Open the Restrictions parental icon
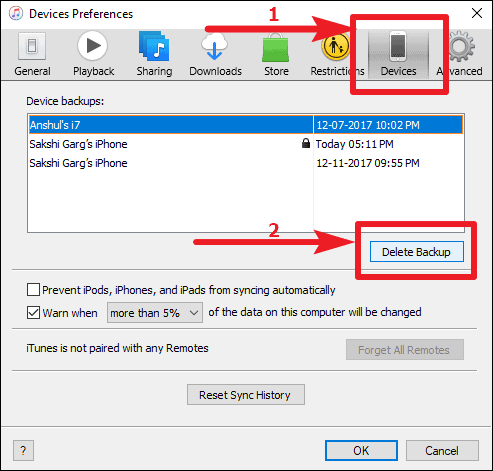The width and height of the screenshot is (493, 471). click(336, 46)
